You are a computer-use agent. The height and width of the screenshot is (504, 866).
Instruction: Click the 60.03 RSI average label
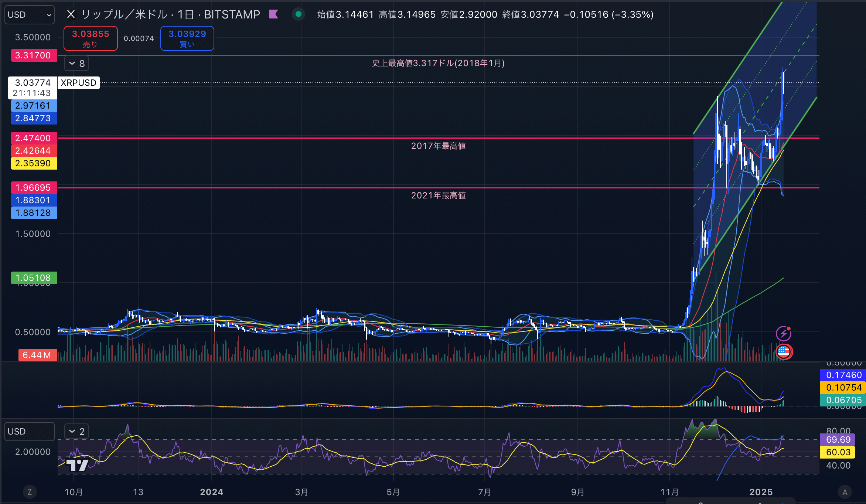tap(838, 452)
